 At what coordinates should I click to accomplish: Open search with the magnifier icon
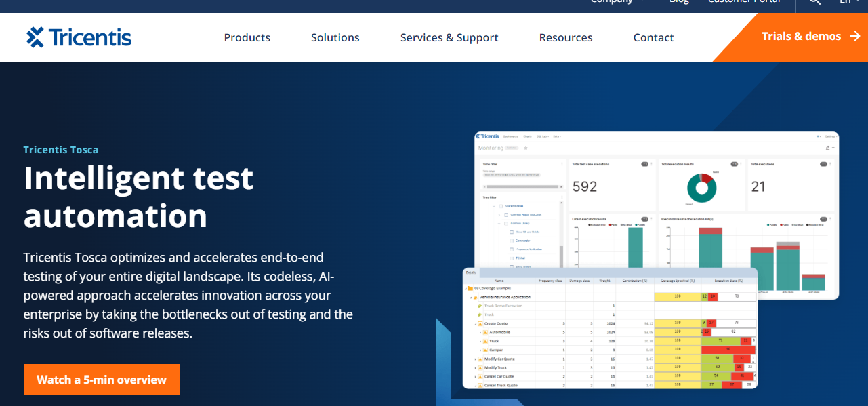click(814, 2)
